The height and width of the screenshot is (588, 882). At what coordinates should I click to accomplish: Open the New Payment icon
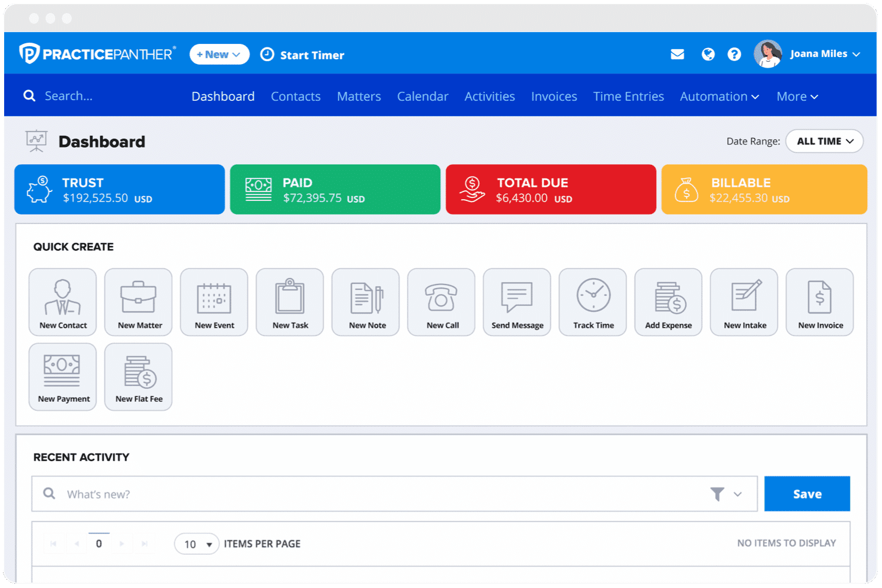[x=62, y=377]
